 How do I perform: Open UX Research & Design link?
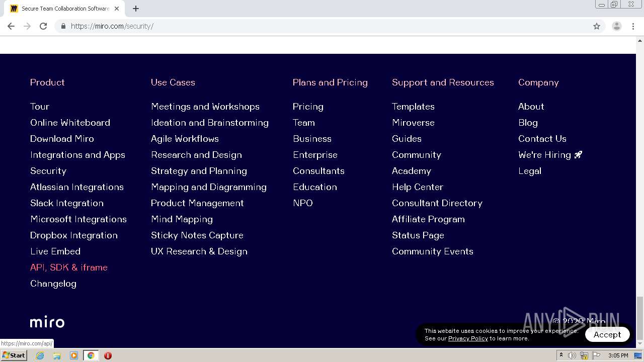click(199, 251)
